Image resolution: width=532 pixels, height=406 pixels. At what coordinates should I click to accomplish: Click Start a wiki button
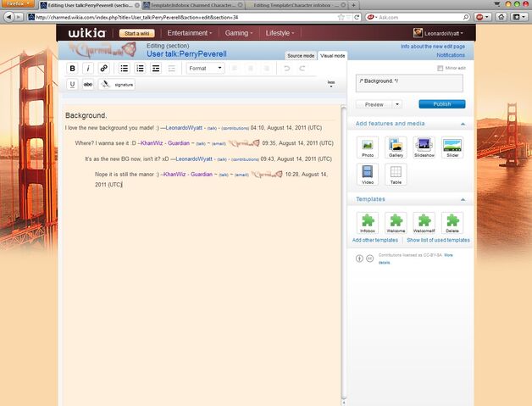(x=136, y=33)
